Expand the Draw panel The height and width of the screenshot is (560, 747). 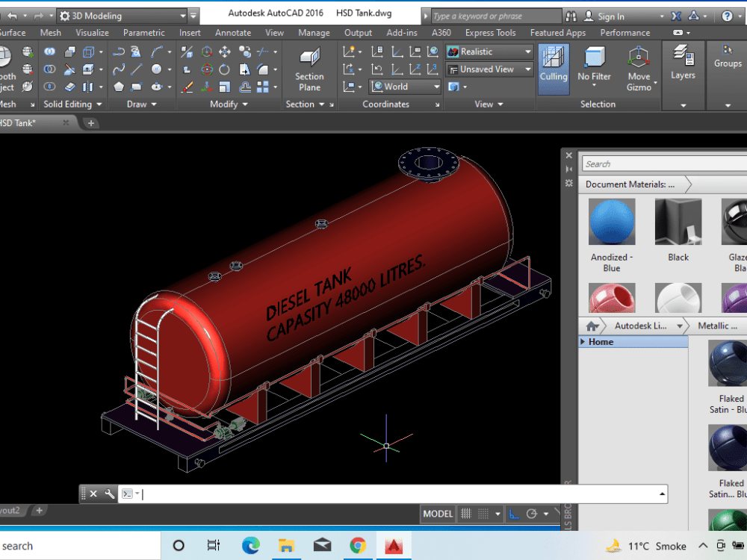click(141, 104)
